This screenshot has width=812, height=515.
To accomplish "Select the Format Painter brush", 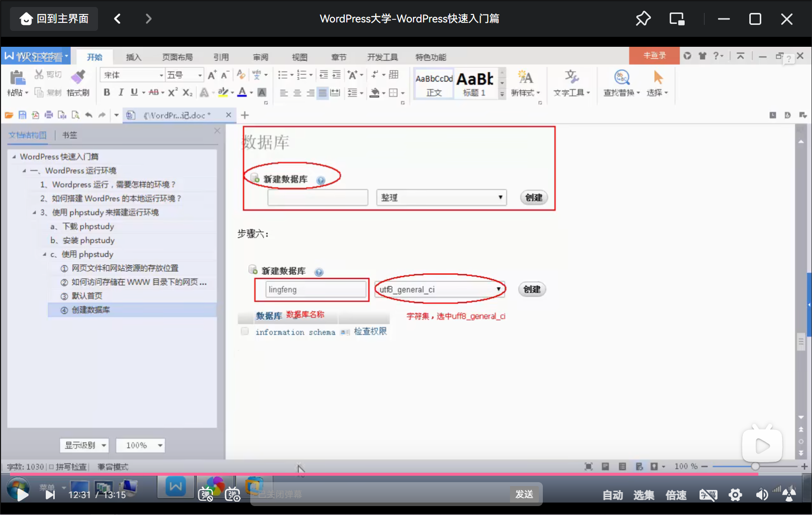I will (x=78, y=77).
